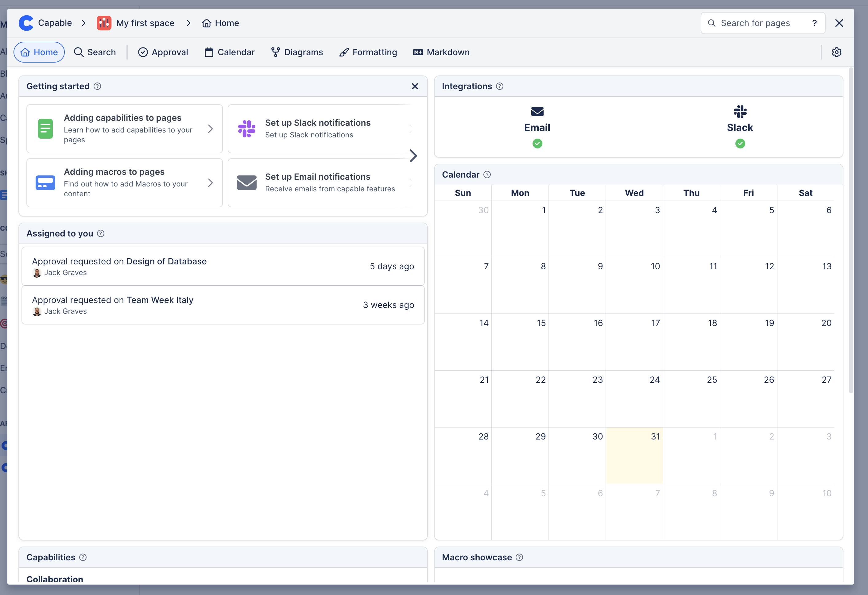Click purple Slack notifications icon
The image size is (868, 595).
[x=246, y=129]
